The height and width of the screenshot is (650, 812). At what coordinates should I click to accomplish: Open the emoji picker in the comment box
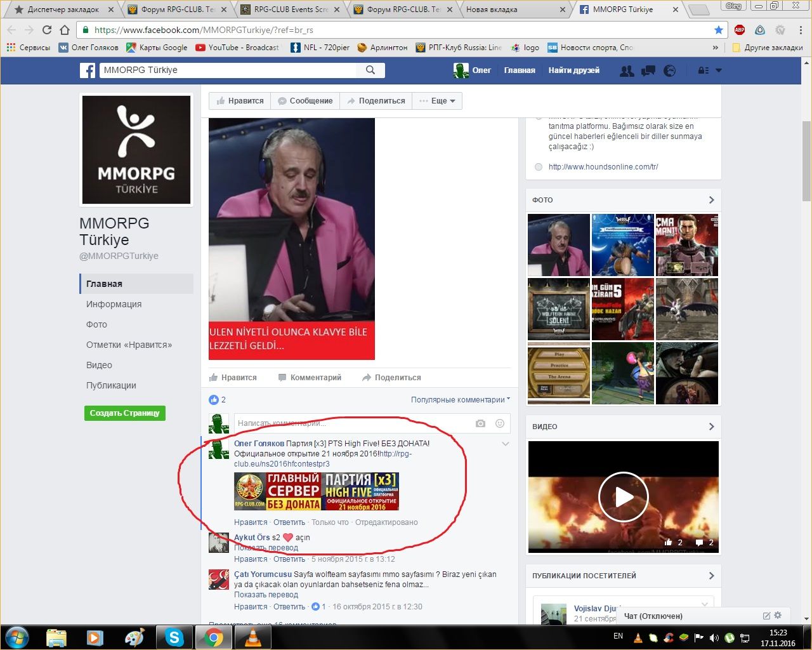pos(500,423)
